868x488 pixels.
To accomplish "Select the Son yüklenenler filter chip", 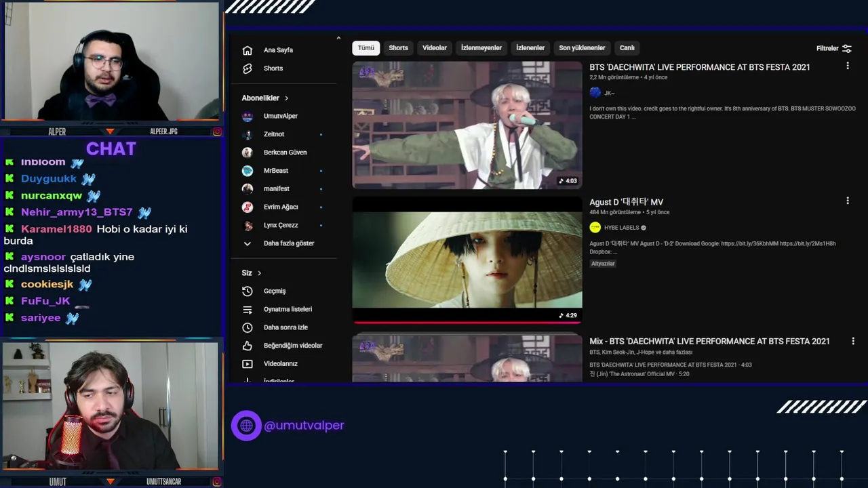I will 582,48.
